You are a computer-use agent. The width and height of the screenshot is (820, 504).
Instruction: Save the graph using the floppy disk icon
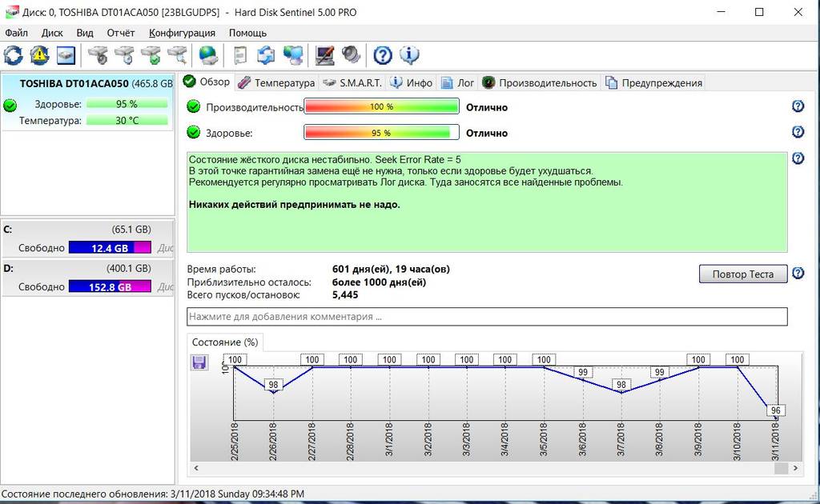click(x=199, y=362)
